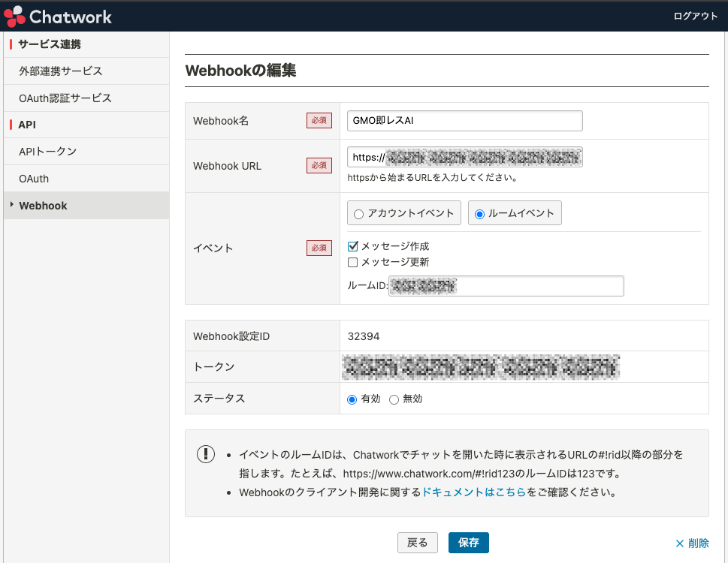Toggle the メッセージ作成 checkbox
This screenshot has width=728, height=563.
[353, 246]
